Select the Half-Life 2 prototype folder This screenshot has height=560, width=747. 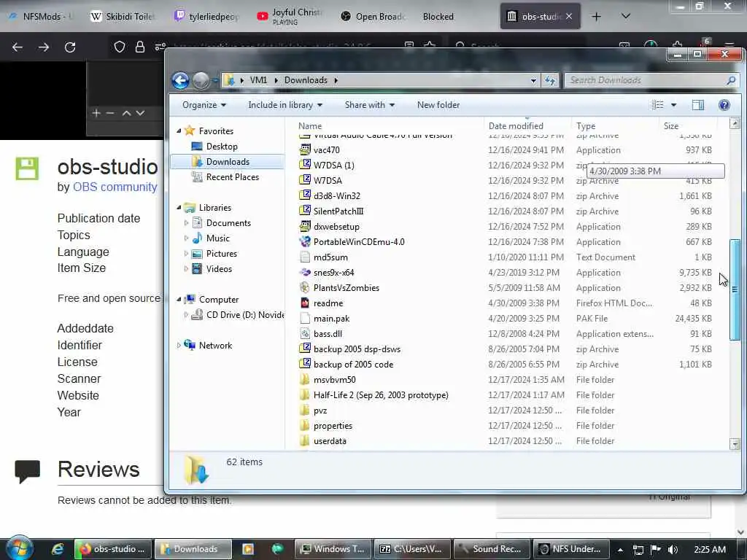pyautogui.click(x=381, y=395)
